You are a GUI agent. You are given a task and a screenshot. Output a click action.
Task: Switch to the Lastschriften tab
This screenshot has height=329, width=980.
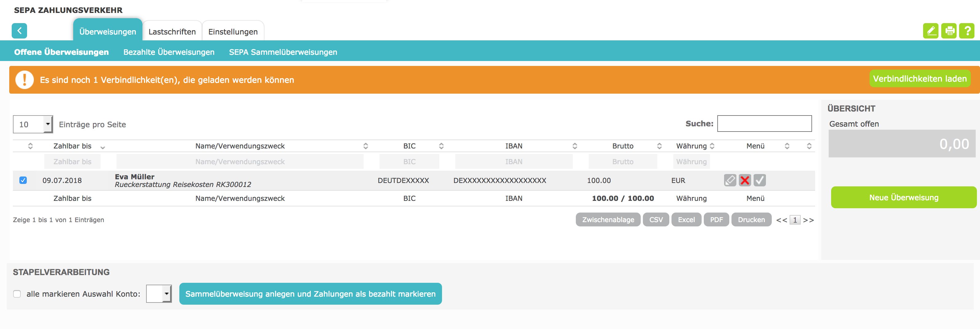click(x=172, y=32)
